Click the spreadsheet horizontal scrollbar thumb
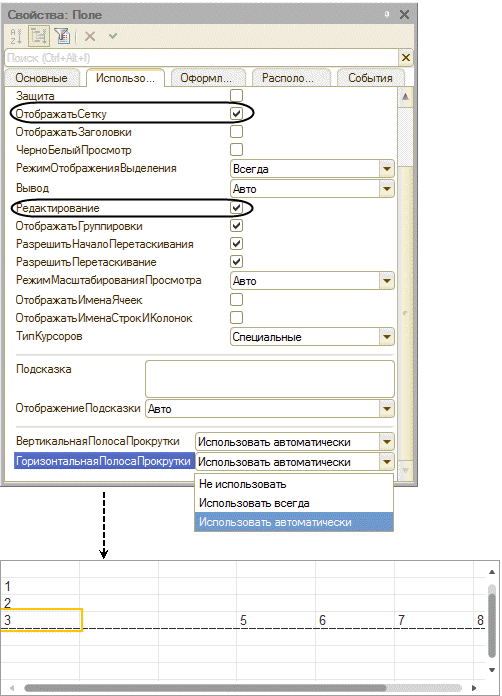 click(205, 688)
